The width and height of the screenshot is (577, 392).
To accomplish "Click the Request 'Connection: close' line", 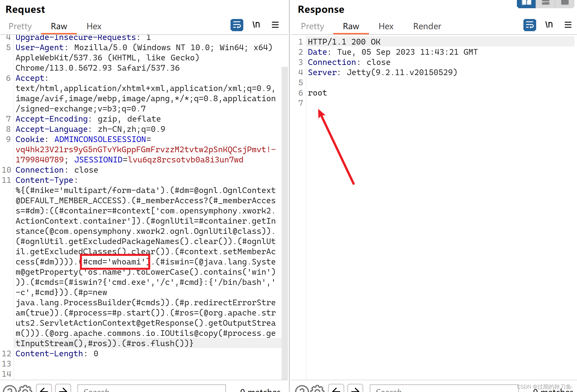I will (57, 170).
